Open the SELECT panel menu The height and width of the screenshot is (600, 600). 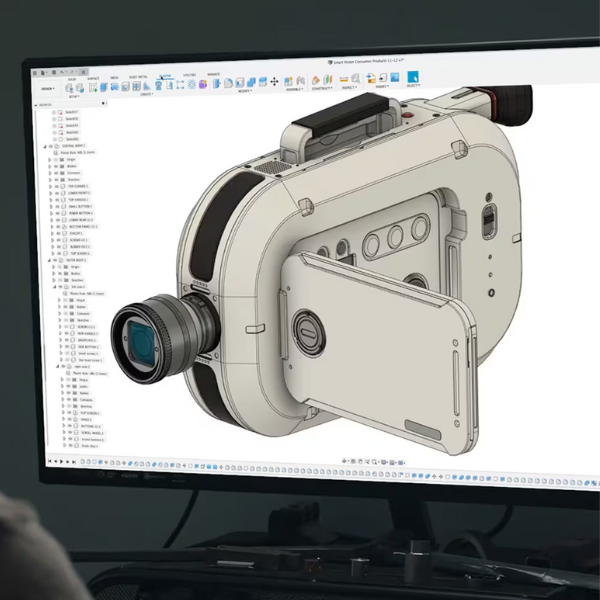click(x=413, y=86)
